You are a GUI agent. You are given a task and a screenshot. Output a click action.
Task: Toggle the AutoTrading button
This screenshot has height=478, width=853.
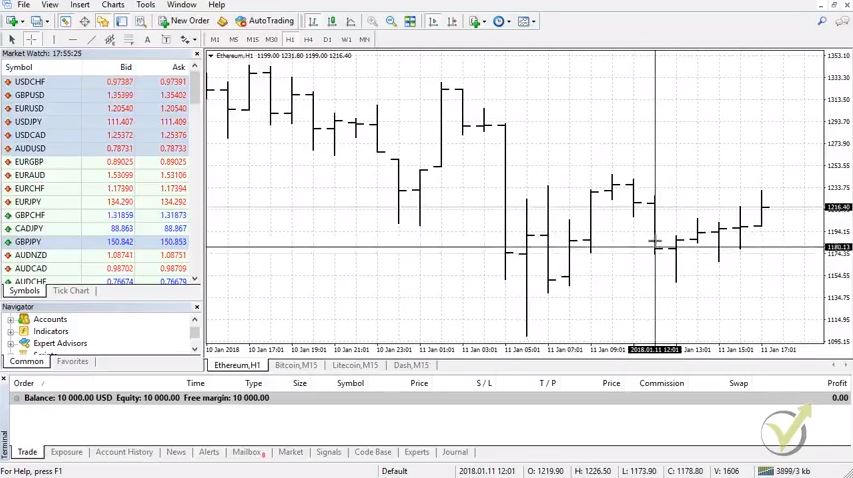click(x=264, y=21)
